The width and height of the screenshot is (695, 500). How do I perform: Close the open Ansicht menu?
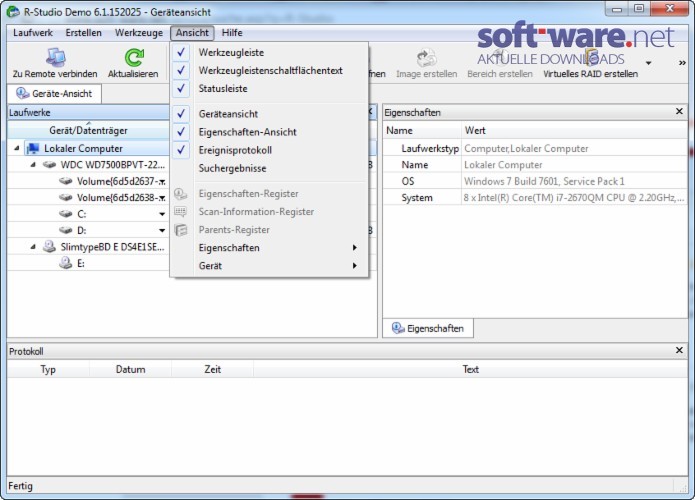[192, 33]
